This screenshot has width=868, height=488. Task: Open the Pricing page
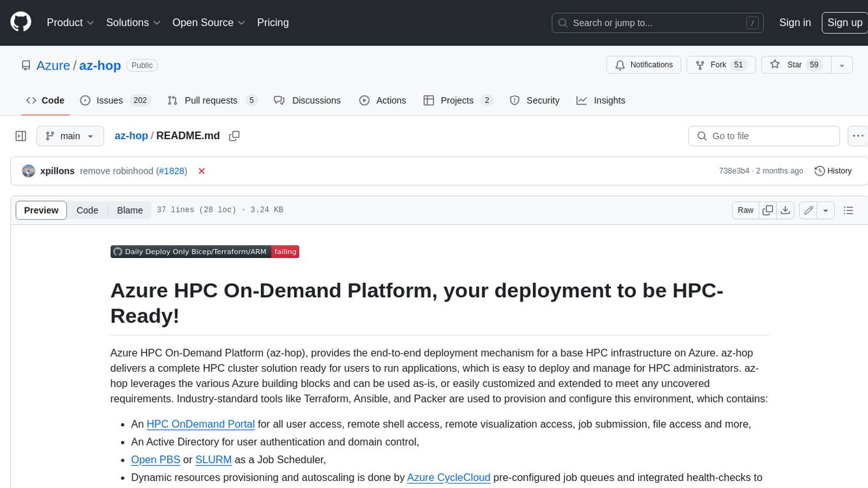tap(273, 22)
